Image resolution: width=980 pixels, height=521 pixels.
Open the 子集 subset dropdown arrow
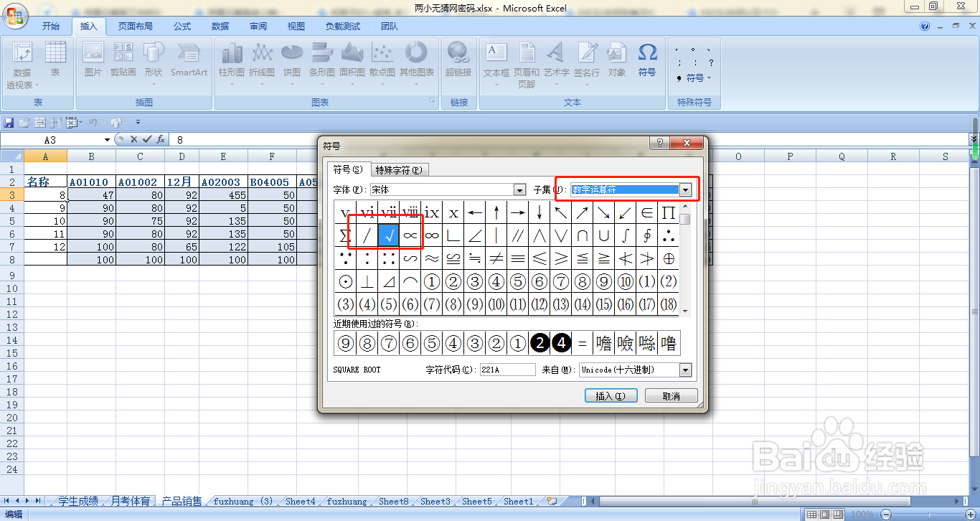[x=686, y=190]
